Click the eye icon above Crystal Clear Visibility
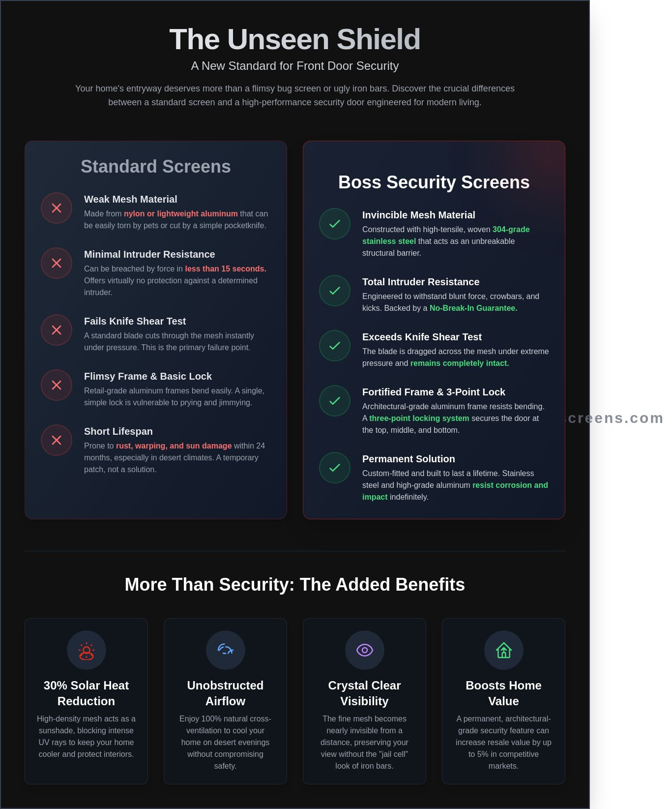Screen dimensions: 672x809 click(365, 650)
